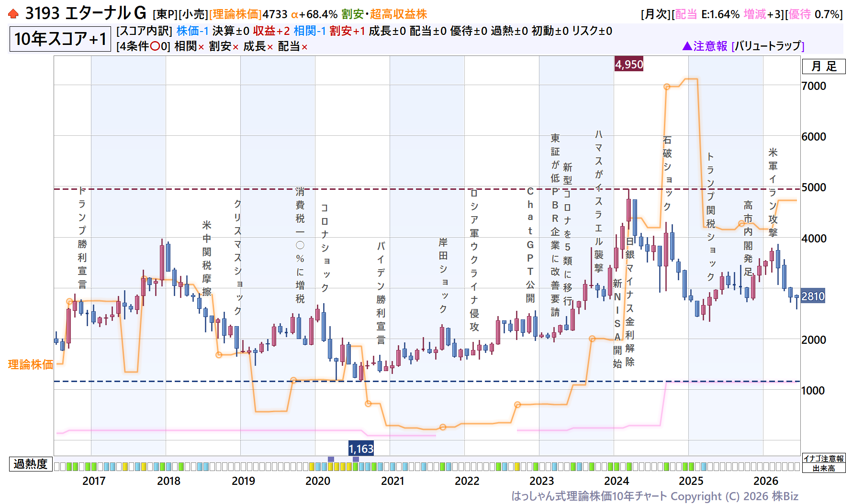Click the バイデン勝利宣言 event label
Image resolution: width=852 pixels, height=504 pixels.
[x=381, y=293]
